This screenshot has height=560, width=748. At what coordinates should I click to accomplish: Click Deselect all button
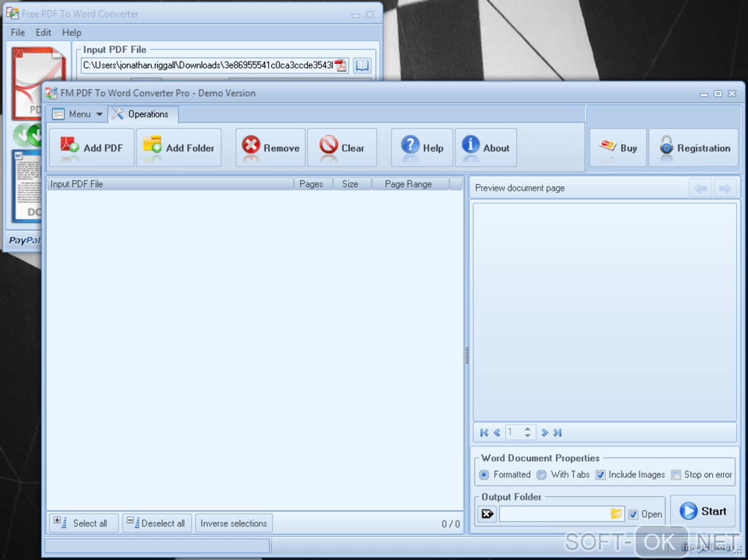[x=157, y=523]
